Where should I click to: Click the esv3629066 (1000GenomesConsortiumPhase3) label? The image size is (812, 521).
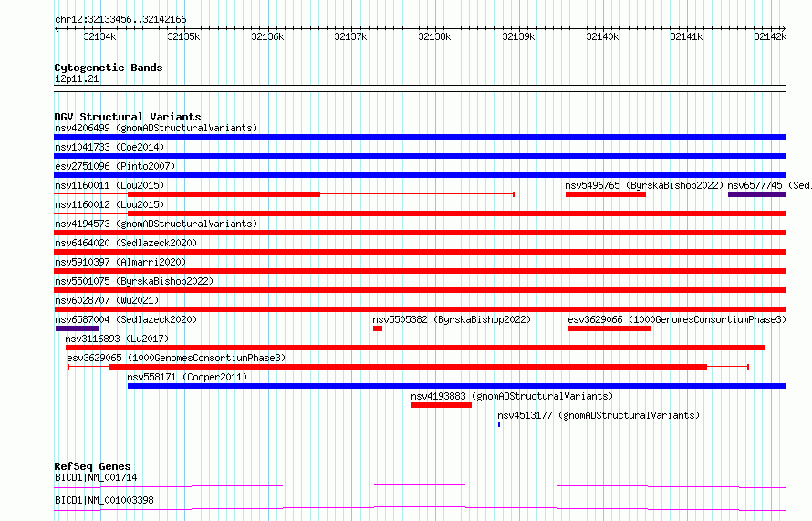click(x=677, y=319)
